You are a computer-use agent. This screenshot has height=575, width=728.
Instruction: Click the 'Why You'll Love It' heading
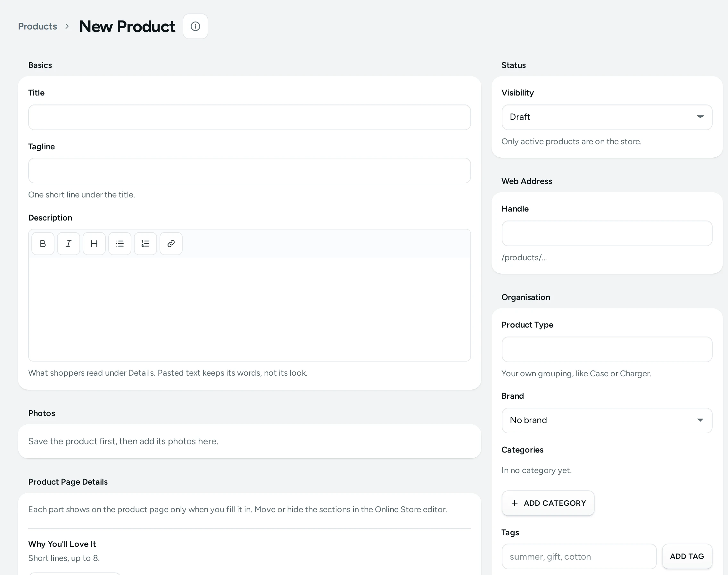coord(62,544)
